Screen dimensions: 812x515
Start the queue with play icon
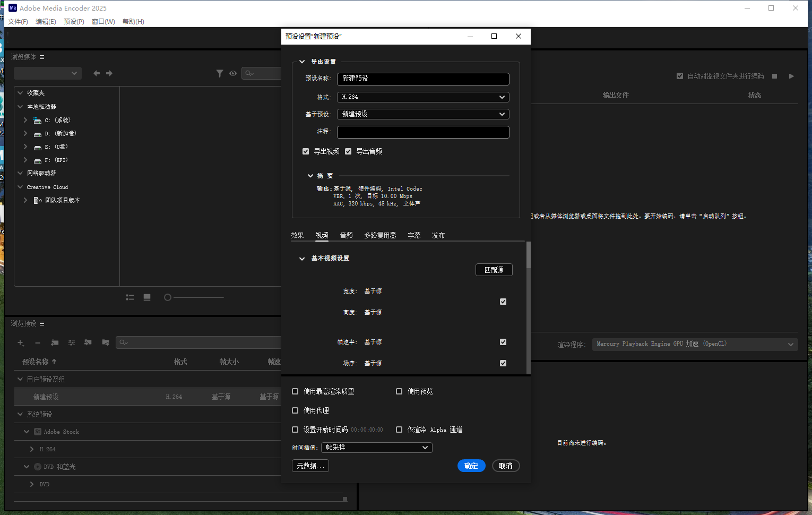coord(791,76)
